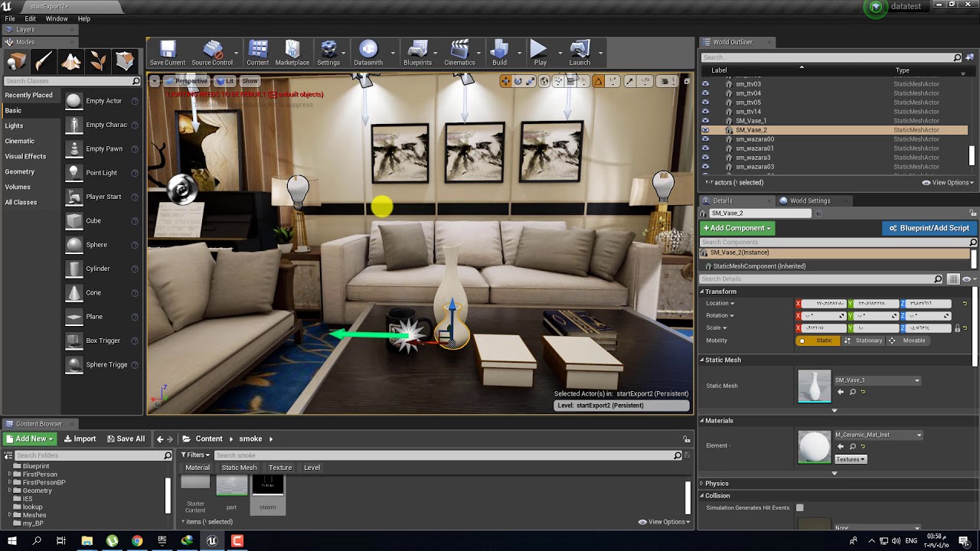Set Mobility to Movable
Image resolution: width=980 pixels, height=551 pixels.
click(x=907, y=341)
